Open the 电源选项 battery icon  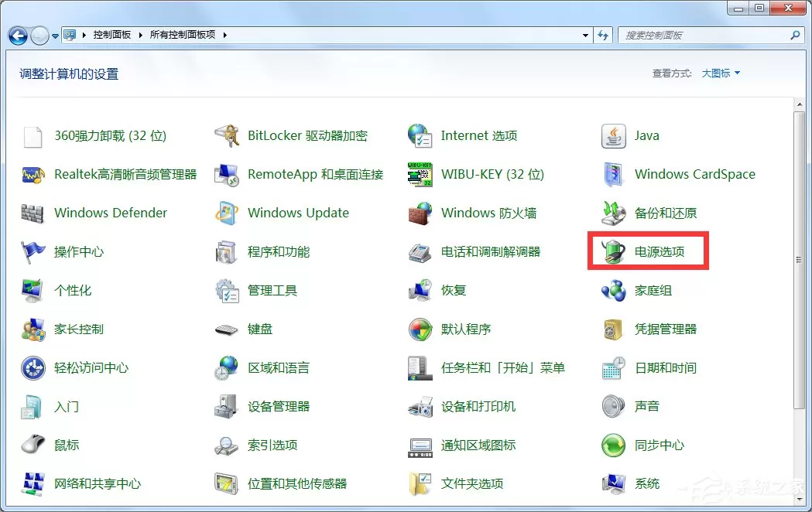pyautogui.click(x=614, y=252)
